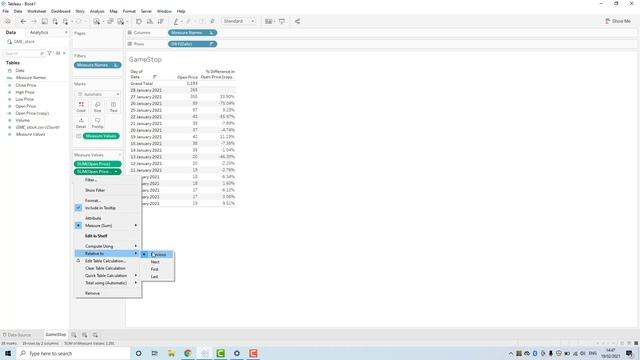Click the Measure Values pill on Marks card
Viewport: 640px width, 360px height.
point(101,136)
